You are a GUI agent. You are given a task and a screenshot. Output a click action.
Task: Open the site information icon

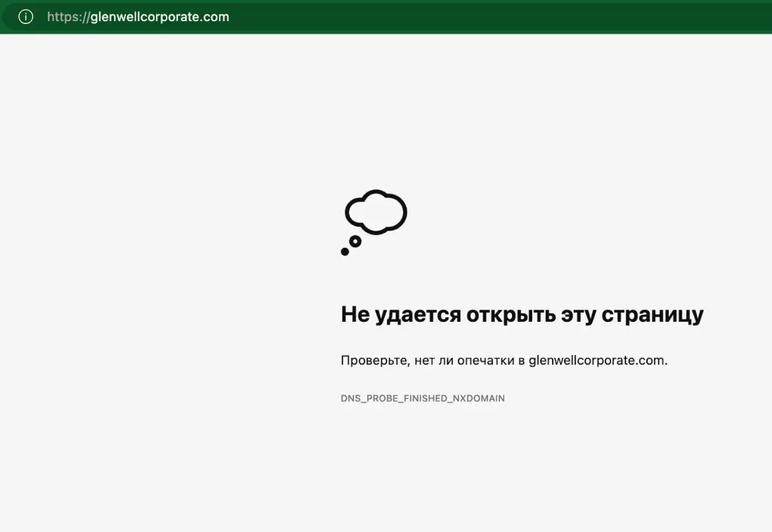click(26, 17)
